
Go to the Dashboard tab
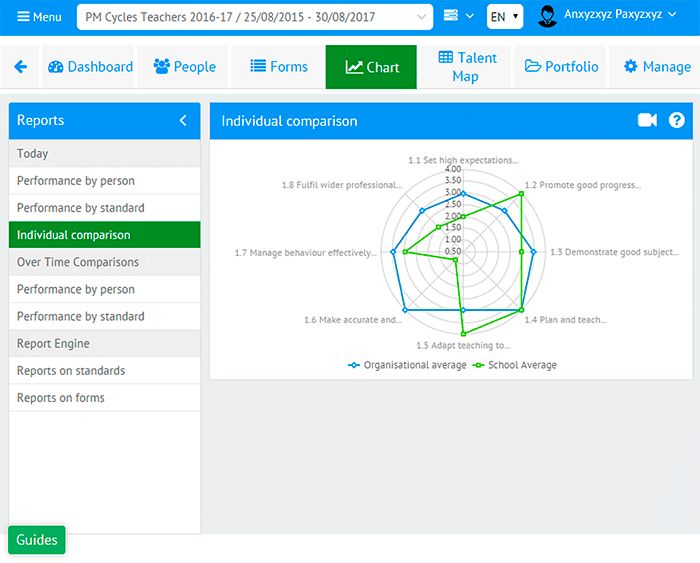(x=90, y=67)
